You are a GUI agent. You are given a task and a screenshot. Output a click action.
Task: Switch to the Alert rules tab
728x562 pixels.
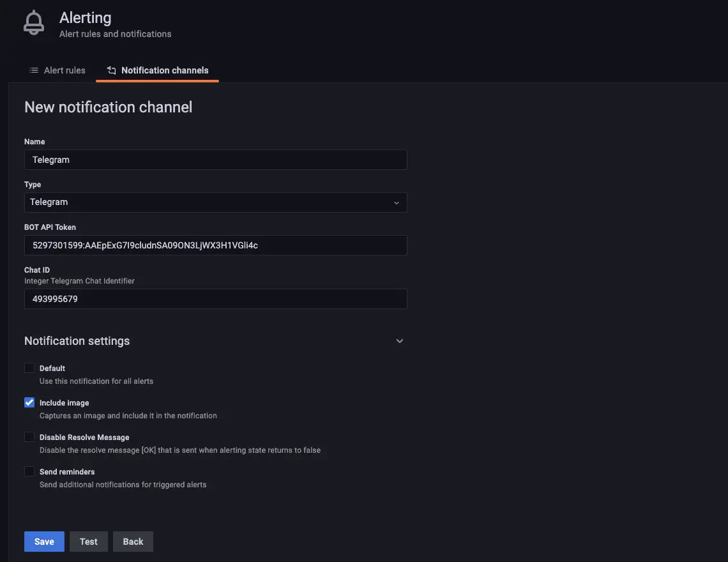57,70
